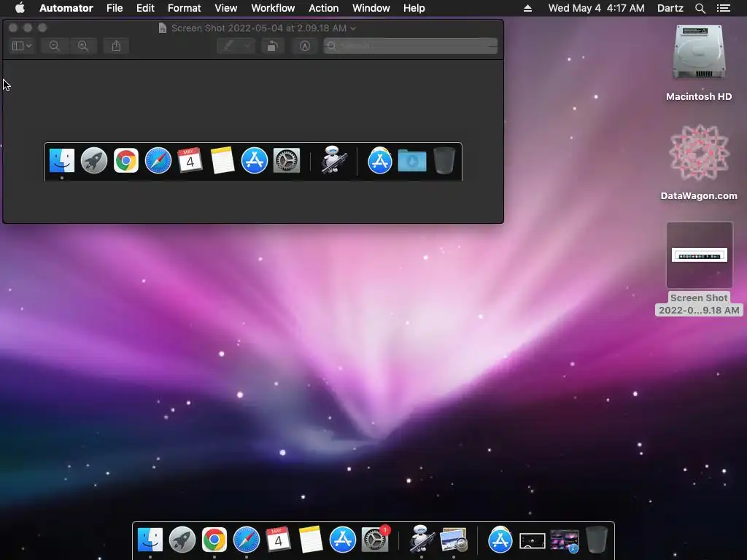Open the Preview window title dropdown chevron

(353, 28)
